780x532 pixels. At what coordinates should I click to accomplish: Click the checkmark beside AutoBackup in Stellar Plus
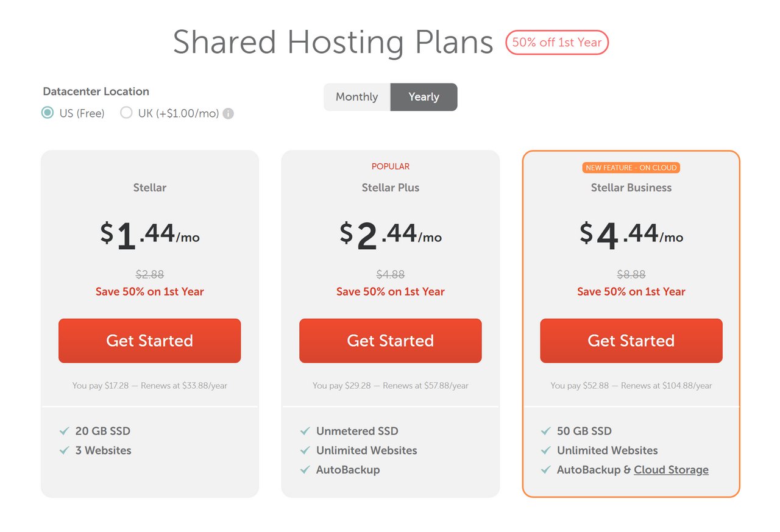click(305, 470)
